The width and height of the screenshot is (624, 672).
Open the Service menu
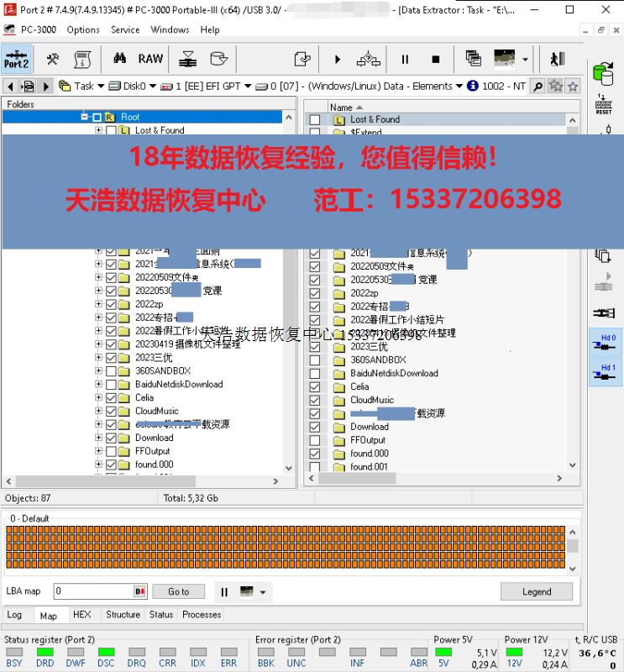[x=125, y=29]
